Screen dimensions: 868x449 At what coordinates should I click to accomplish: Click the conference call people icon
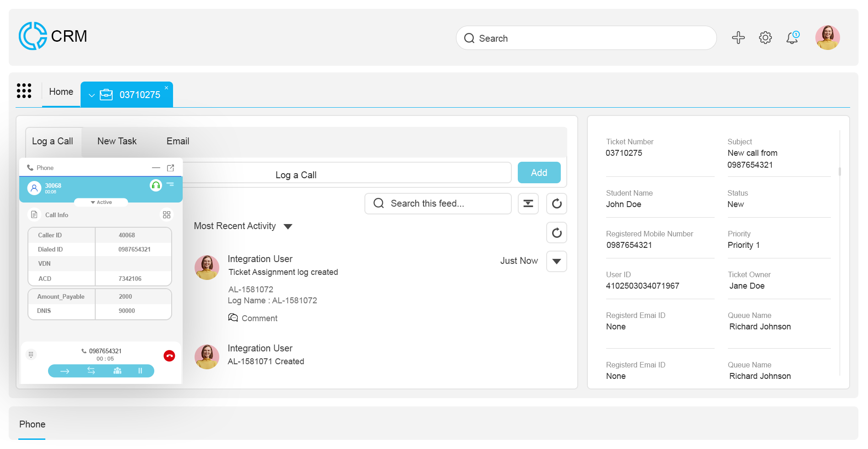118,371
